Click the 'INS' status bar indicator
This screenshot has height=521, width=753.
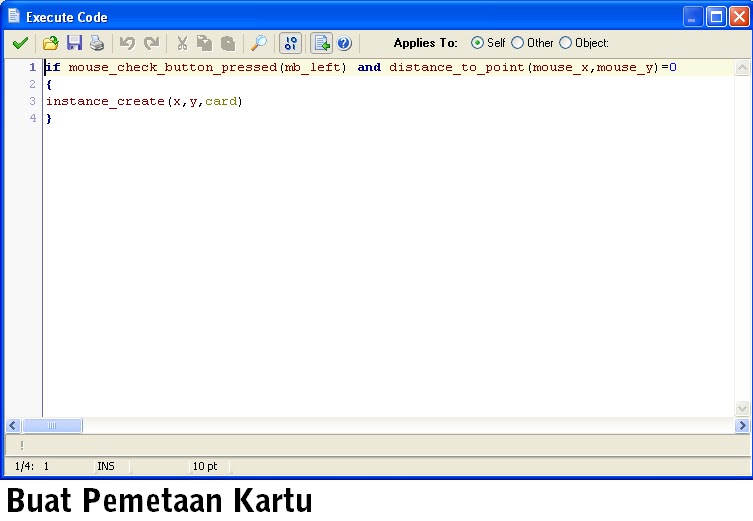tap(106, 466)
